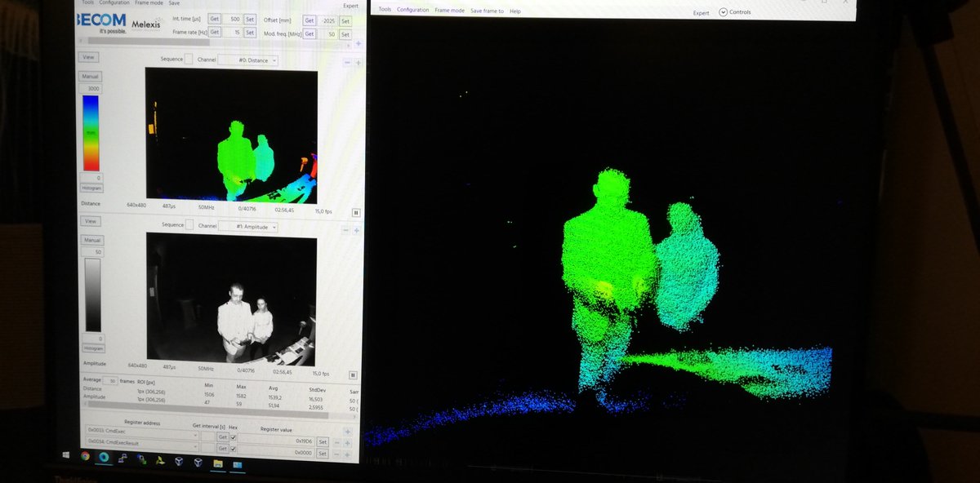Open Frame mode menu in left window
This screenshot has width=980, height=483.
coord(149,2)
